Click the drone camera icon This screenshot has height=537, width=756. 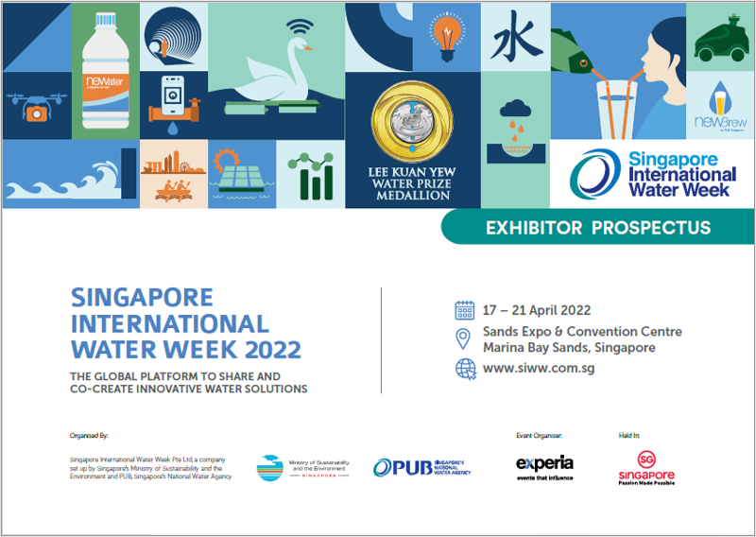37,107
